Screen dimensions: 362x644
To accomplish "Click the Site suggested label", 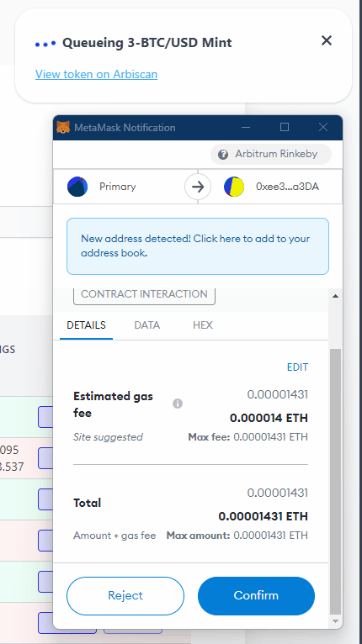I will pos(108,437).
